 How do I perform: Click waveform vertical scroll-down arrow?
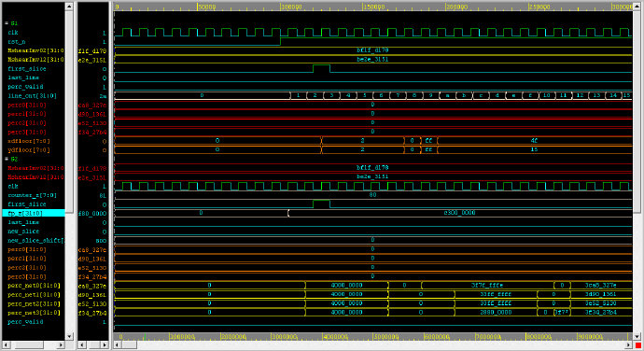(x=637, y=336)
